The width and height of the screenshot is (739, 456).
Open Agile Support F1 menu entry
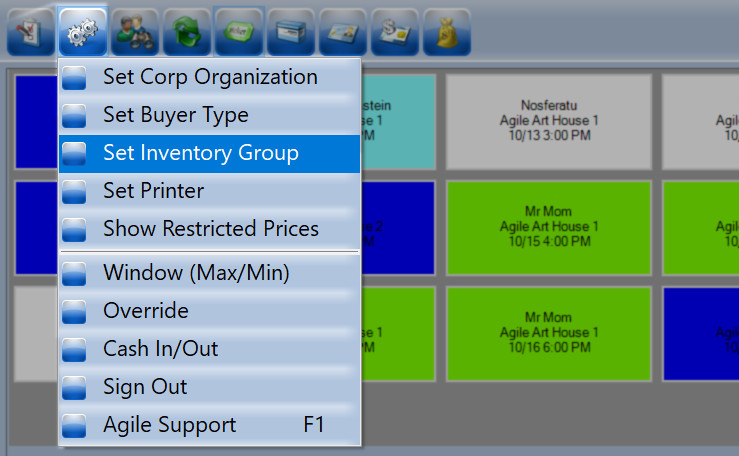click(x=209, y=425)
